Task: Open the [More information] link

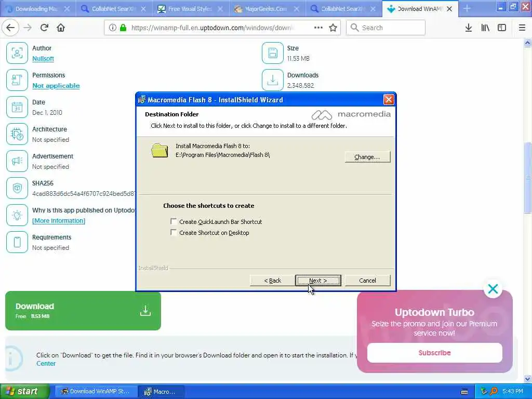Action: click(x=59, y=220)
